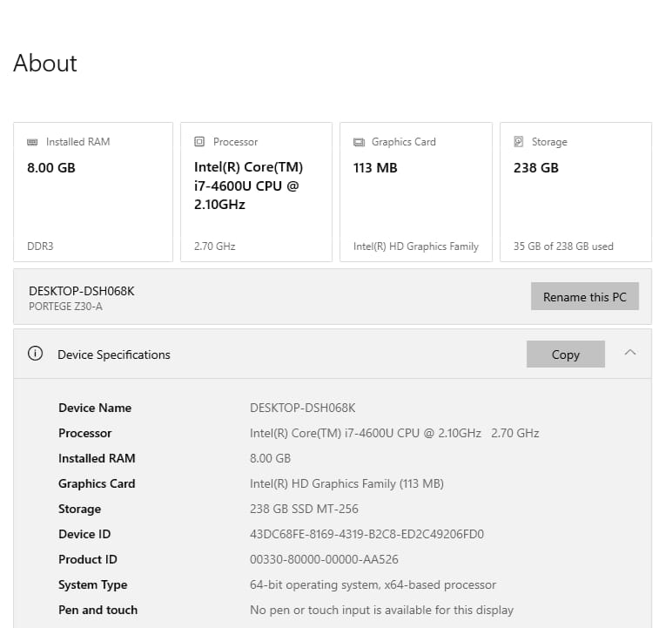Viewport: 672px width, 628px height.
Task: Click the Graphics Card icon
Action: [359, 142]
